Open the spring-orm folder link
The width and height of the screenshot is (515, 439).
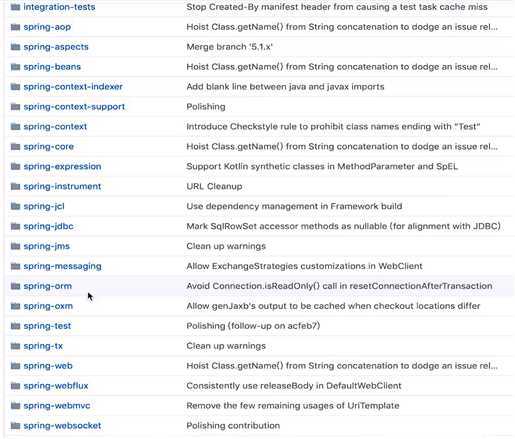pyautogui.click(x=48, y=286)
